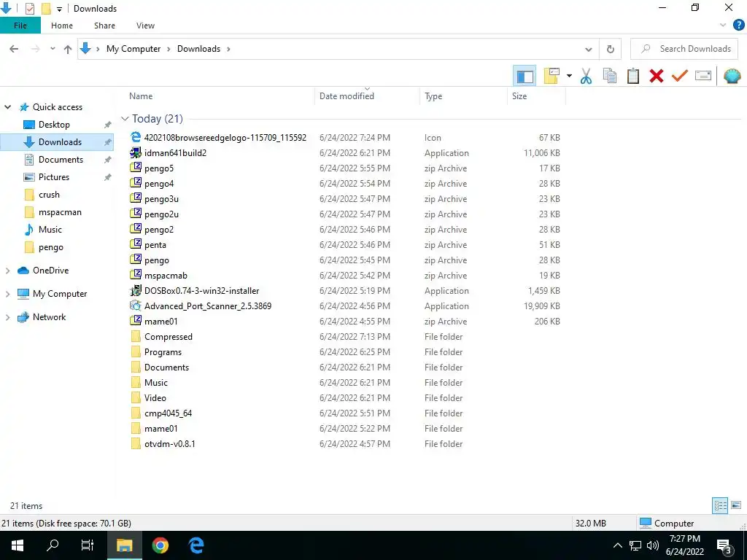Click the shell icon in toolbar

point(732,76)
